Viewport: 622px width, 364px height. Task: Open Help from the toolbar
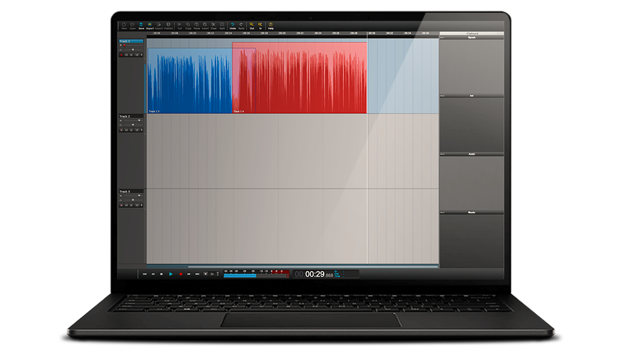[271, 25]
